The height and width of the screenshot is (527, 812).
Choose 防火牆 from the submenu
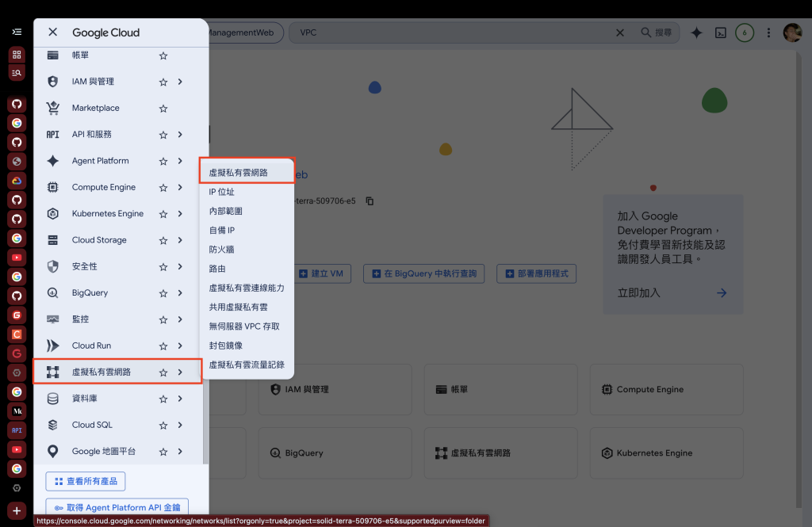[247, 250]
